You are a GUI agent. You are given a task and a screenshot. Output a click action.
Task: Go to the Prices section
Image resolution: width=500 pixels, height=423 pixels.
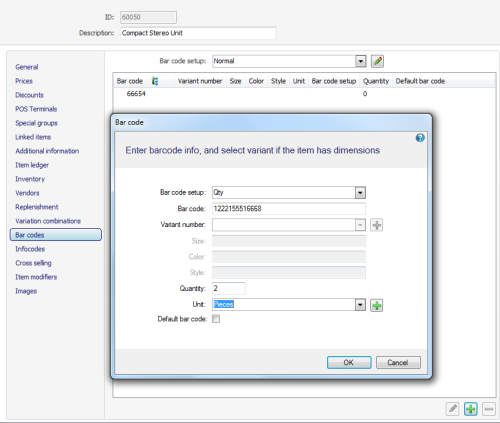24,81
